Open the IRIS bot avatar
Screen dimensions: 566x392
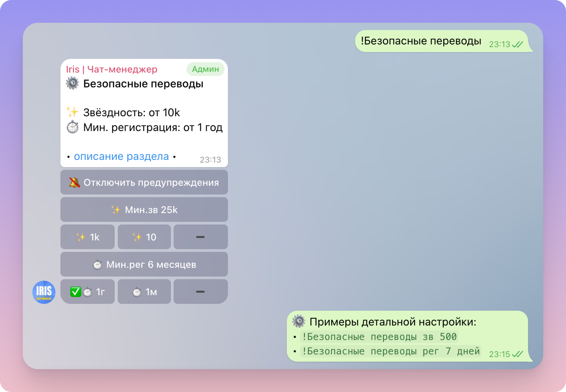[44, 292]
